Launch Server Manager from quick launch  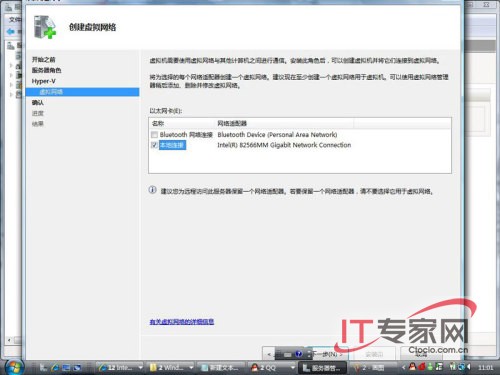[x=43, y=367]
